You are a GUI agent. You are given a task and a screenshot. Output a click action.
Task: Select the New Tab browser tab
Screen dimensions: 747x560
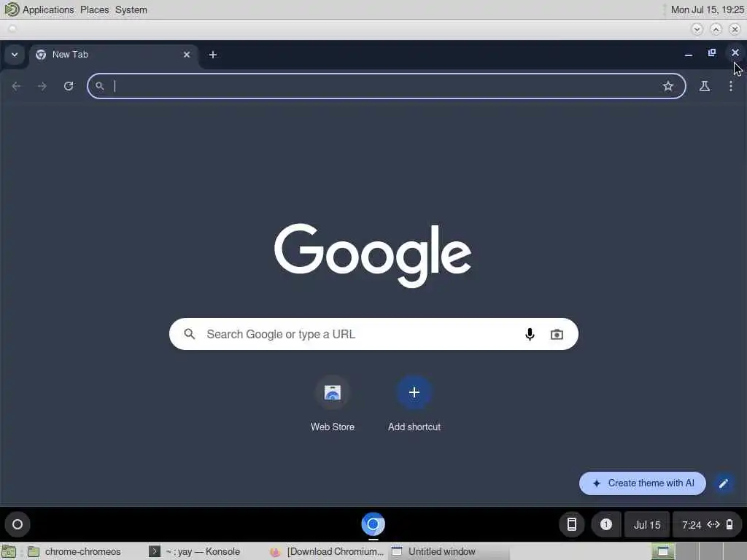pos(112,55)
